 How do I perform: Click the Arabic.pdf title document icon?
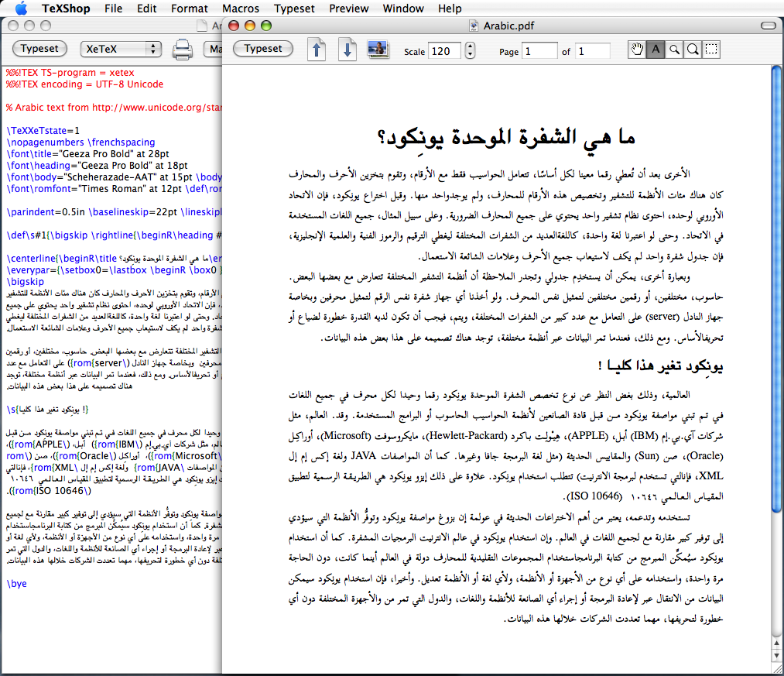coord(473,26)
